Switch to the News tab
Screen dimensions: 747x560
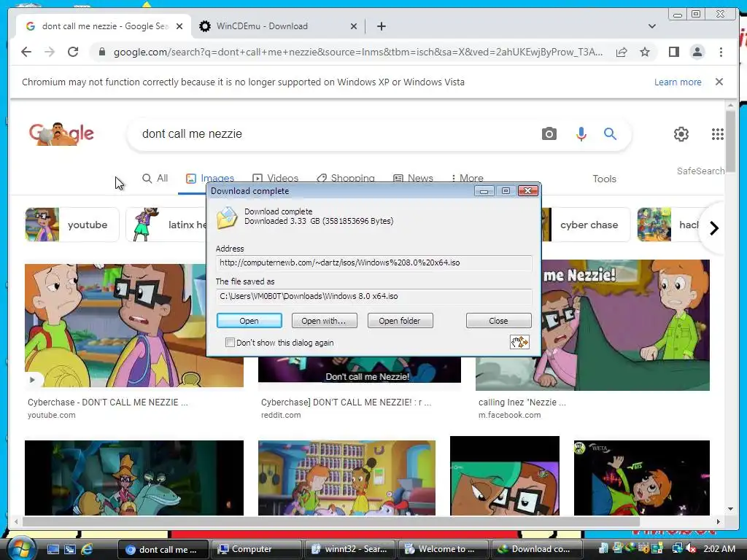[x=413, y=178]
